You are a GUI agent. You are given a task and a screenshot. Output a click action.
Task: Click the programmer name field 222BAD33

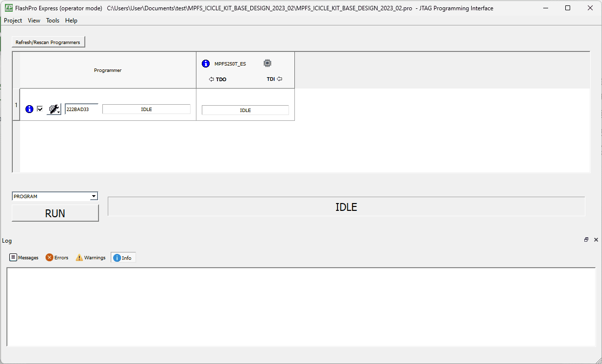point(81,109)
